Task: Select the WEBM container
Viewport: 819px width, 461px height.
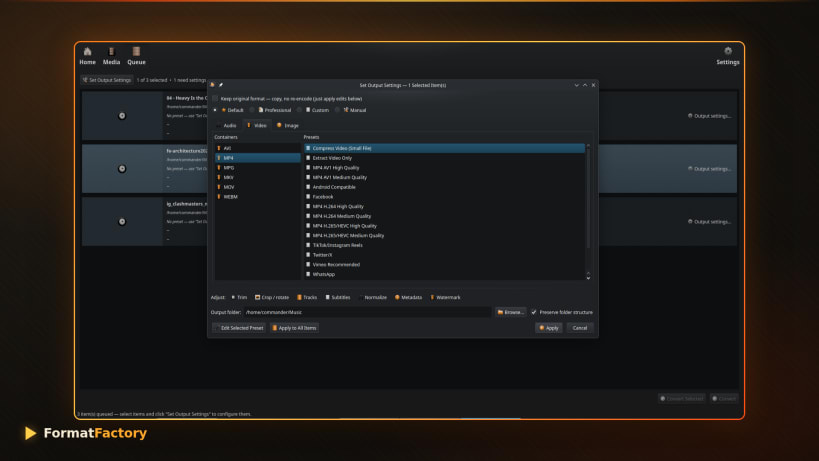Action: (x=257, y=197)
